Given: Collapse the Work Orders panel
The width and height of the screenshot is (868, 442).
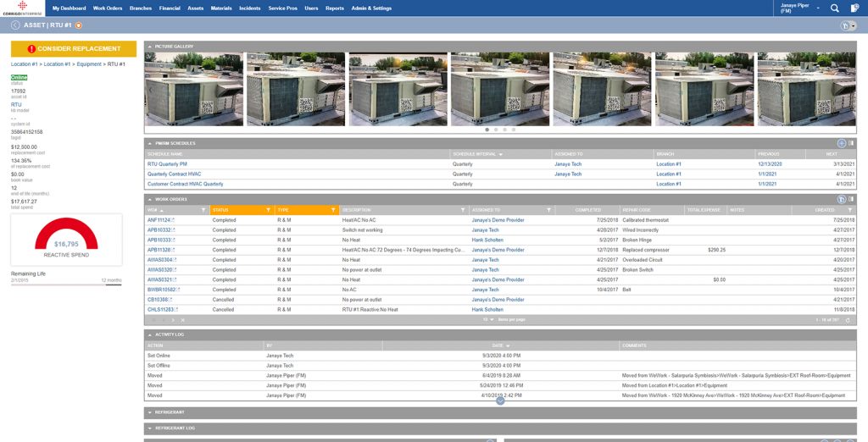Looking at the screenshot, I should (150, 199).
